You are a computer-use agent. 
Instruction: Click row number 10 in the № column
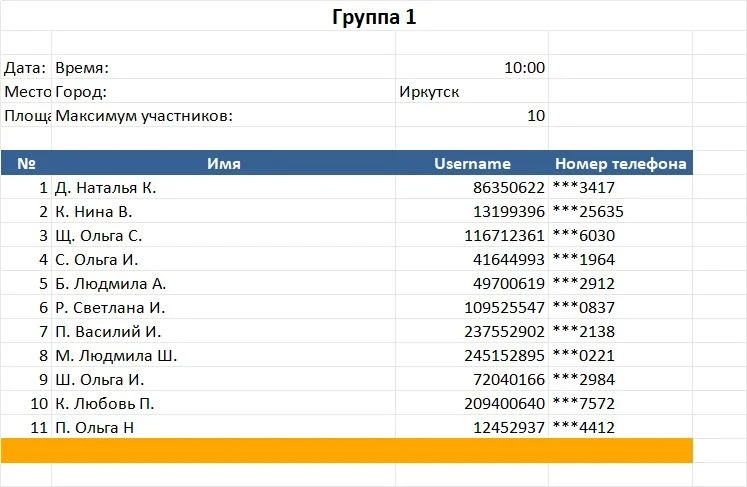[26, 403]
